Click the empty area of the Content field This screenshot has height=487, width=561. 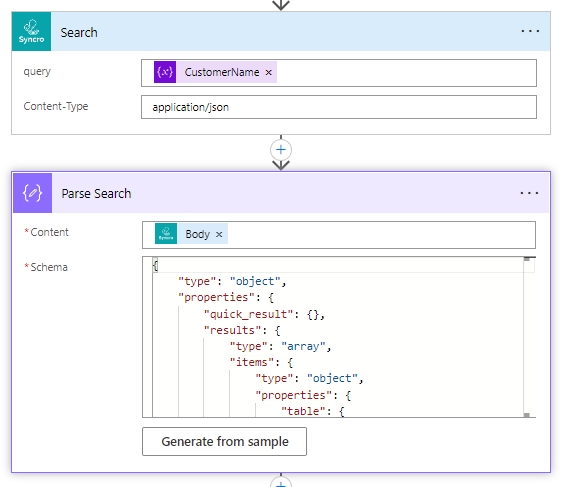pos(381,235)
